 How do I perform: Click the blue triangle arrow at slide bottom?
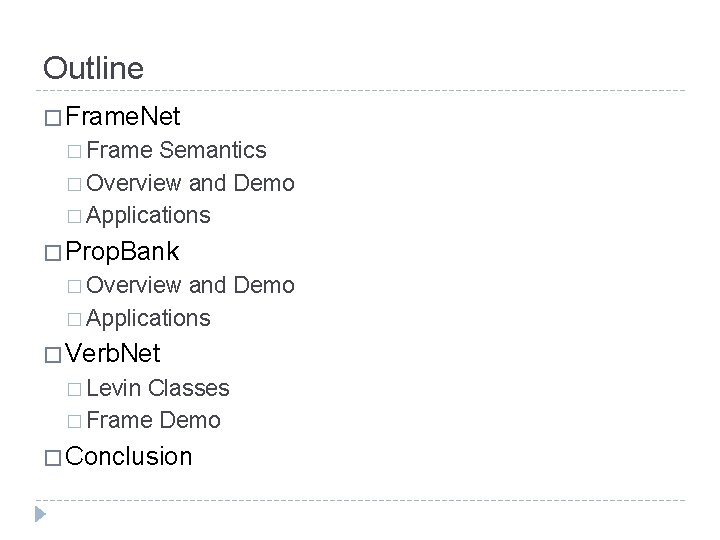point(40,514)
